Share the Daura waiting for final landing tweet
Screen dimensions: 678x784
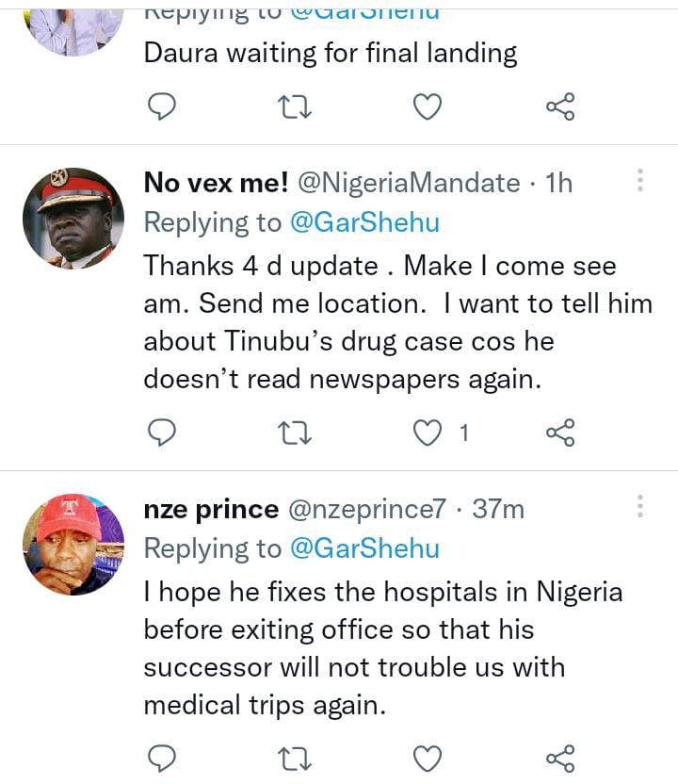tap(560, 108)
